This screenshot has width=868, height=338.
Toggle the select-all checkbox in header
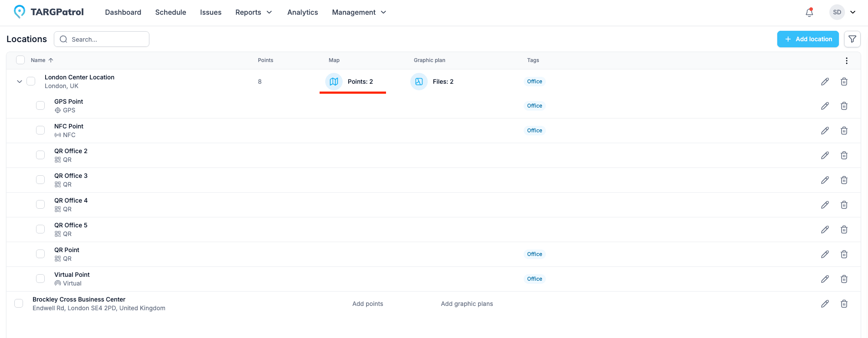[x=20, y=60]
